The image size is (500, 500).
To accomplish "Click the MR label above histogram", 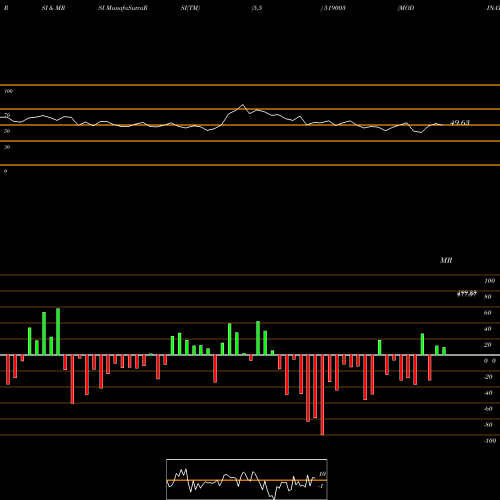I will 446,260.
